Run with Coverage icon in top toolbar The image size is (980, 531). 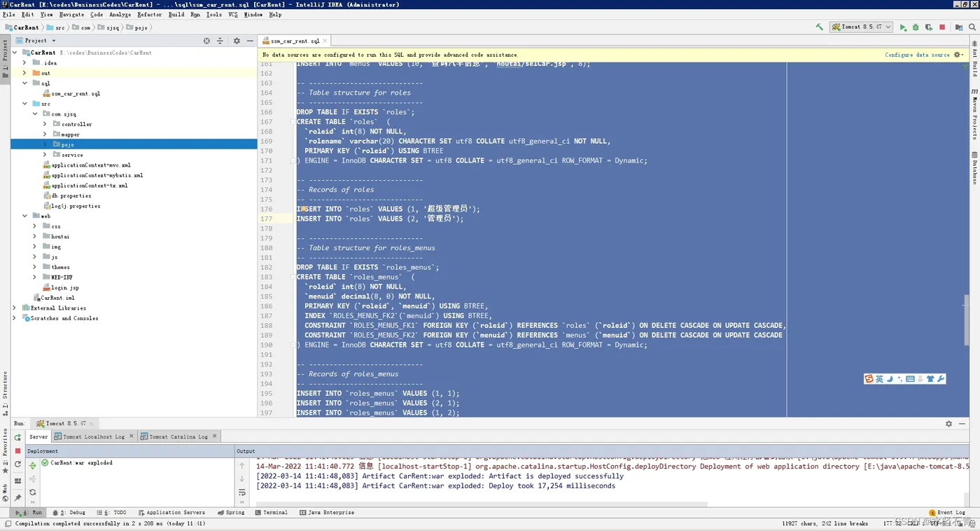929,27
